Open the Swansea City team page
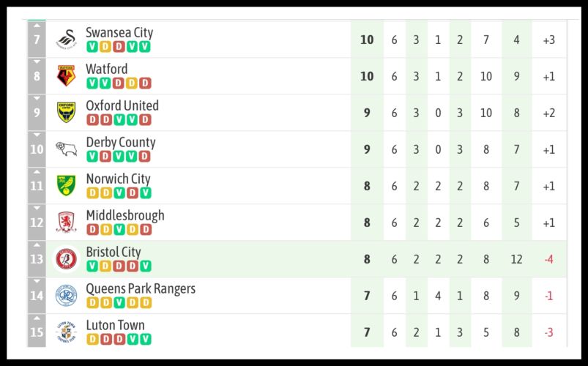Image resolution: width=588 pixels, height=366 pixels. coord(119,33)
